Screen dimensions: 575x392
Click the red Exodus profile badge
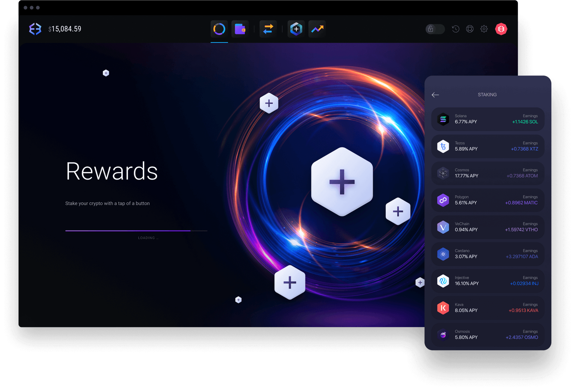tap(501, 29)
